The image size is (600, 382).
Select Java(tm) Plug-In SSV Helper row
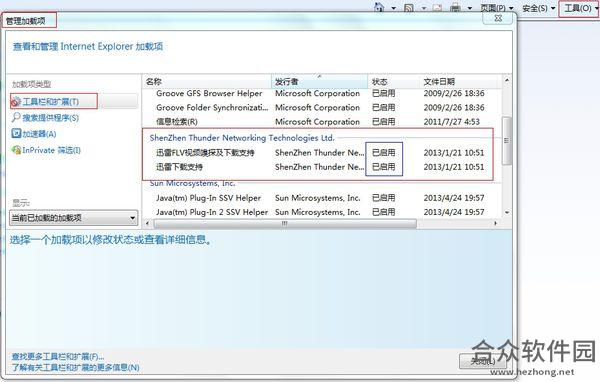pos(321,198)
